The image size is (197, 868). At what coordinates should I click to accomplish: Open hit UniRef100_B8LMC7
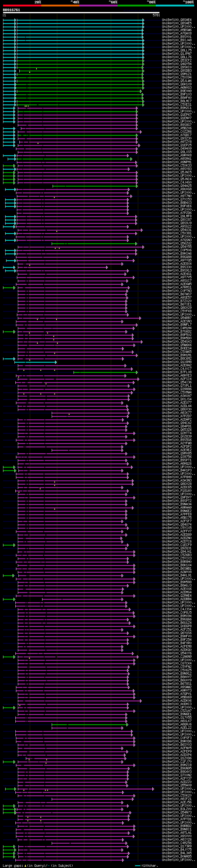(177, 101)
